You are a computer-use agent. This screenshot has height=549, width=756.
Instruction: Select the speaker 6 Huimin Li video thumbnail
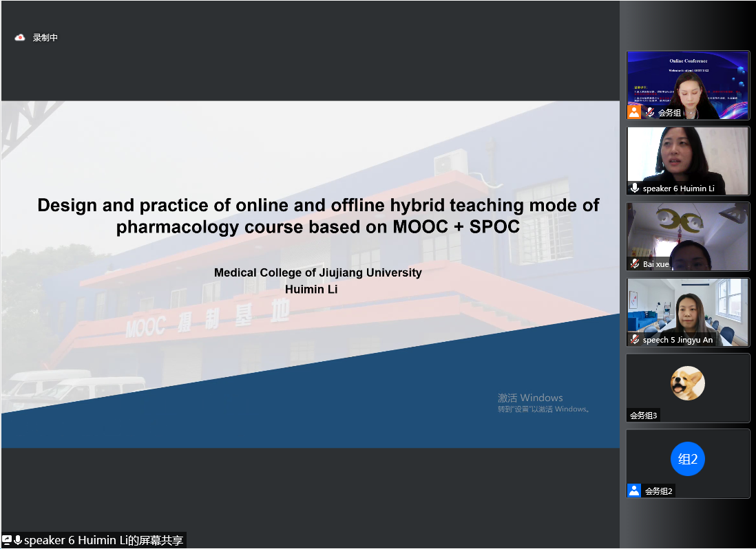[x=688, y=161]
